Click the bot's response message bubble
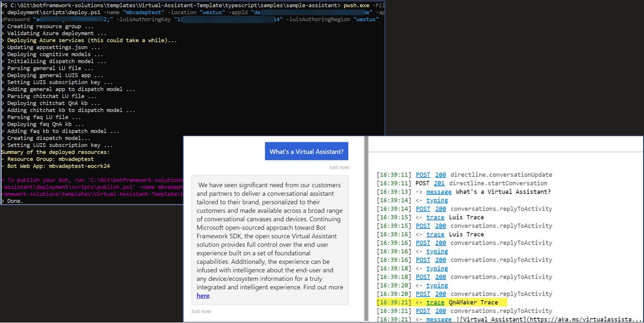 [x=270, y=239]
